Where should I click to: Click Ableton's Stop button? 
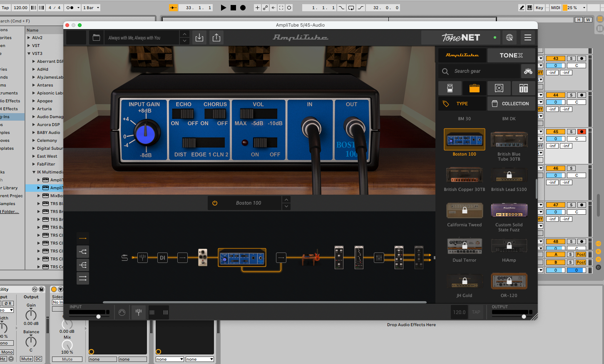click(x=233, y=7)
